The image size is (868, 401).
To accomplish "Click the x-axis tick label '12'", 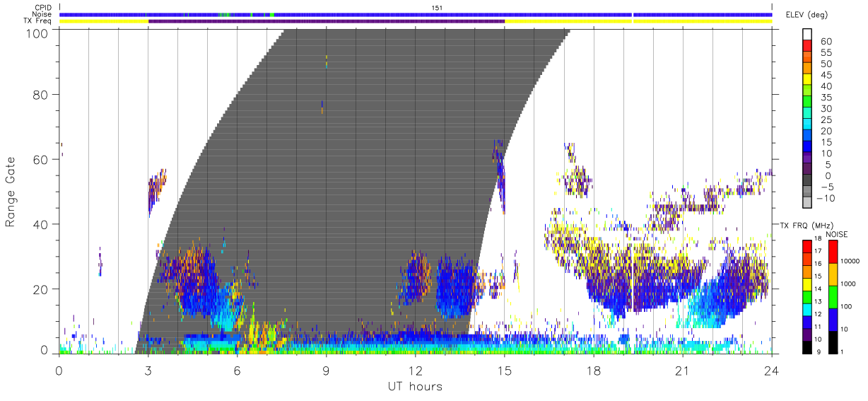I will point(416,370).
